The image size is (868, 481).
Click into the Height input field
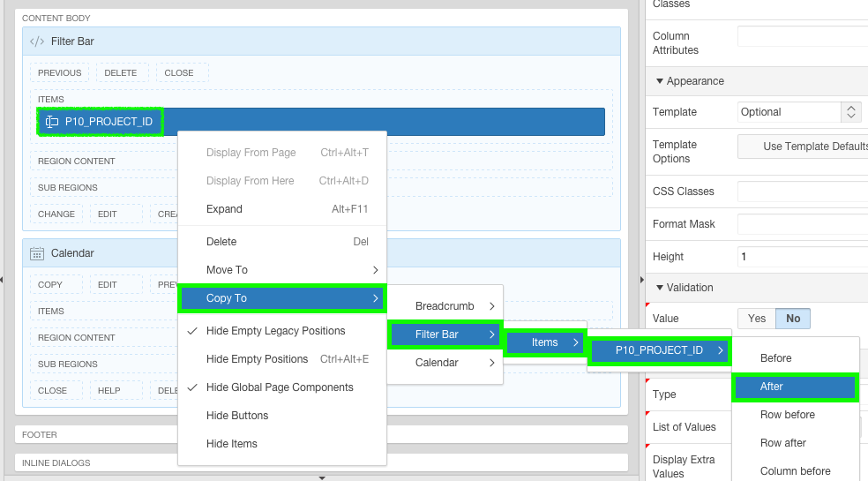coord(803,257)
